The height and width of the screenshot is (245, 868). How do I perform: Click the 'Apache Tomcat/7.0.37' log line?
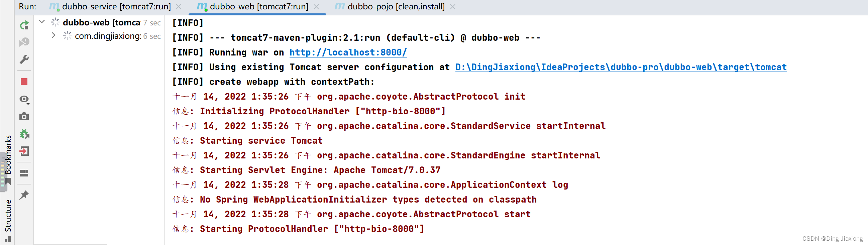point(306,170)
